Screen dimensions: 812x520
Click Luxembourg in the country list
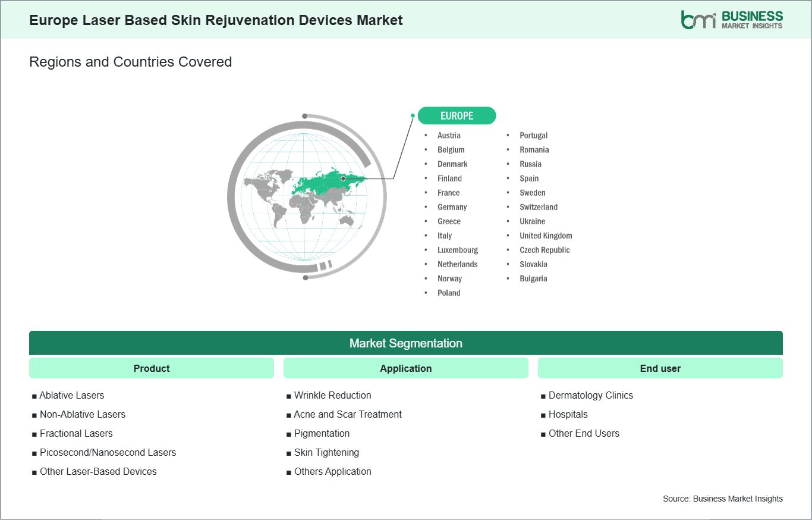[458, 250]
